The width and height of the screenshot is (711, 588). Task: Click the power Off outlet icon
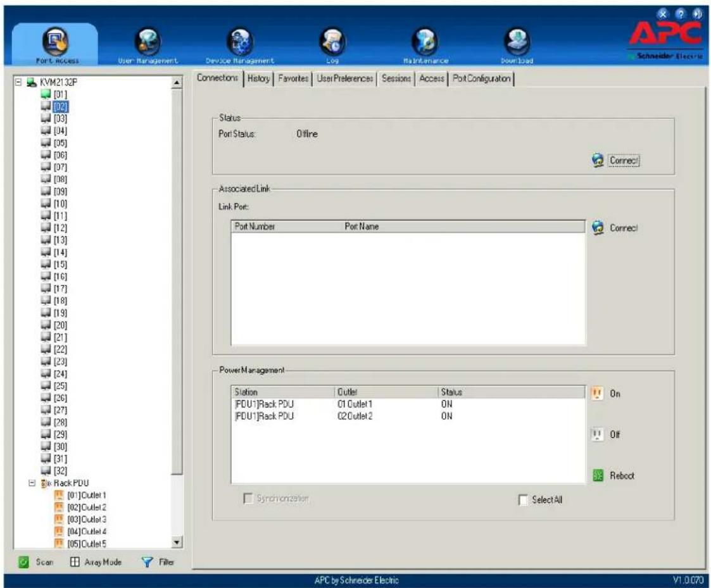pyautogui.click(x=597, y=434)
